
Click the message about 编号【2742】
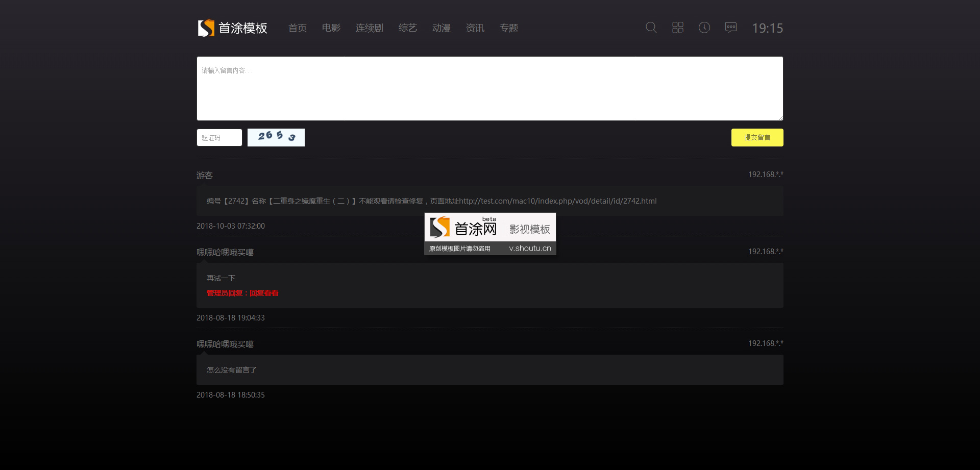point(432,201)
